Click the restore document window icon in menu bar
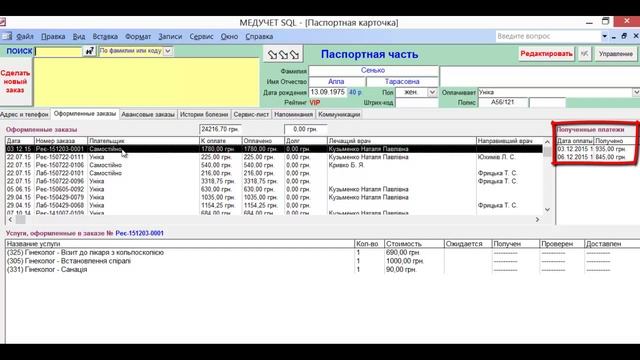 [x=624, y=36]
